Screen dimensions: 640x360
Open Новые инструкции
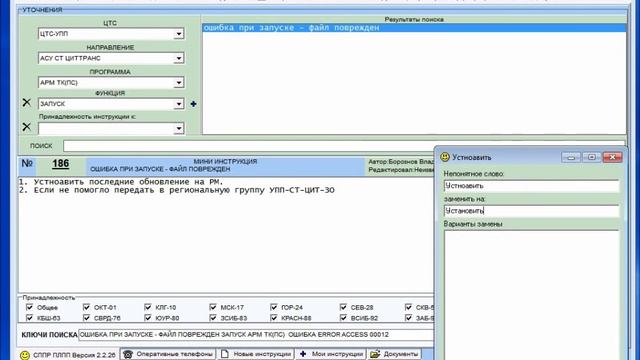point(256,354)
